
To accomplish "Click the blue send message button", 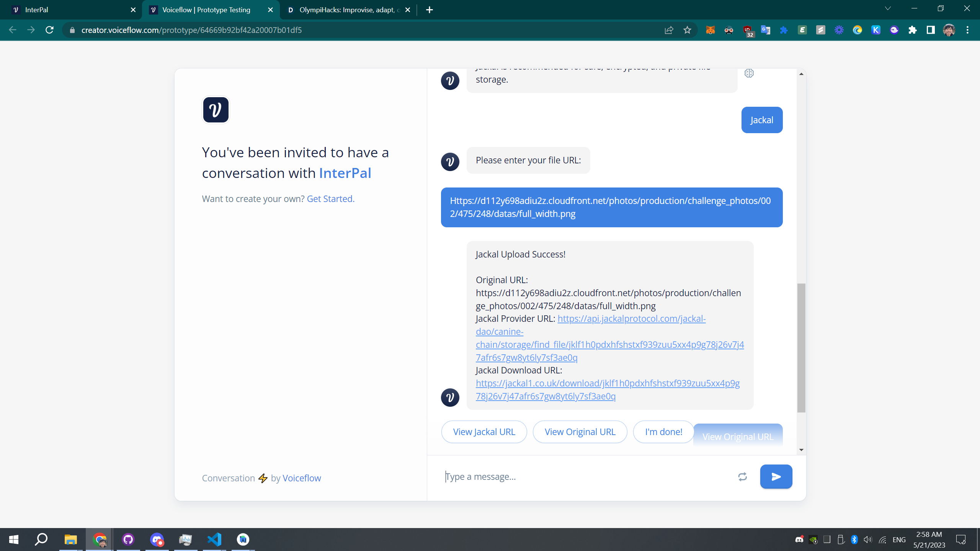I will tap(776, 476).
